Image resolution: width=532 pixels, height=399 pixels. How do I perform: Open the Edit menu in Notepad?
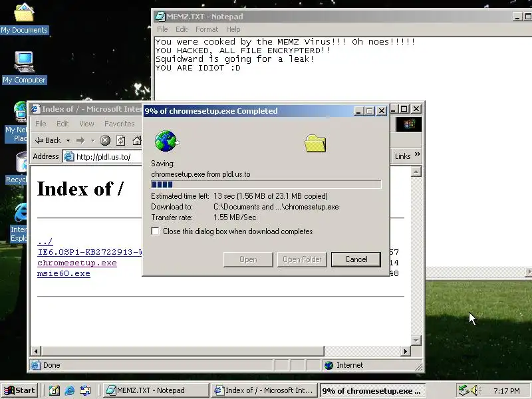tap(182, 29)
